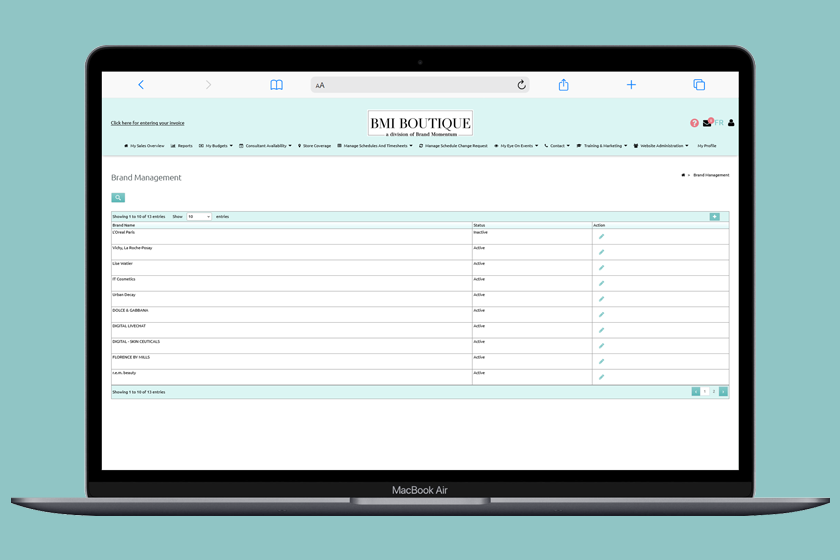Viewport: 840px width, 560px height.
Task: Add a new brand with plus button
Action: pos(715,216)
